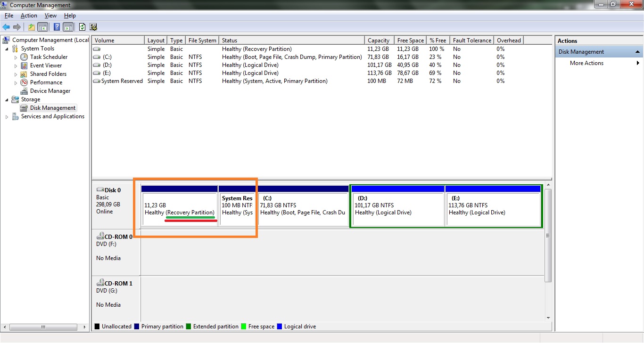Image resolution: width=644 pixels, height=343 pixels.
Task: Select the Device Manager tree item
Action: tap(50, 91)
